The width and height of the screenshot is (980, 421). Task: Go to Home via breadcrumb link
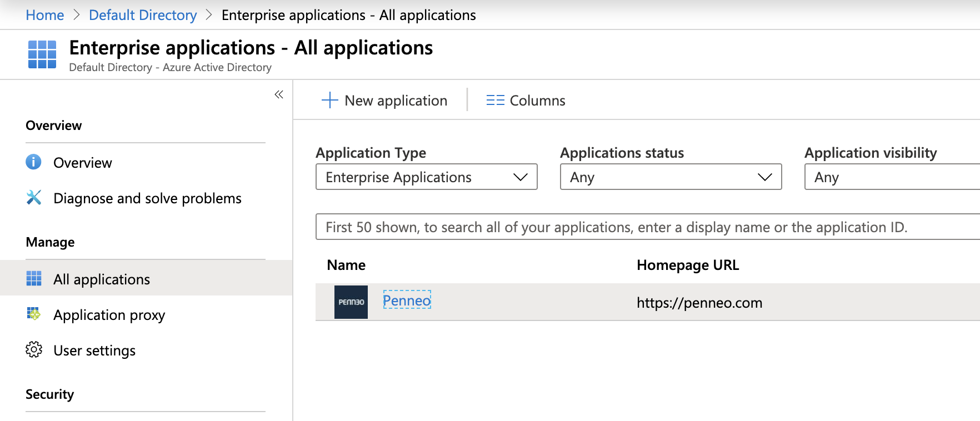pos(45,15)
